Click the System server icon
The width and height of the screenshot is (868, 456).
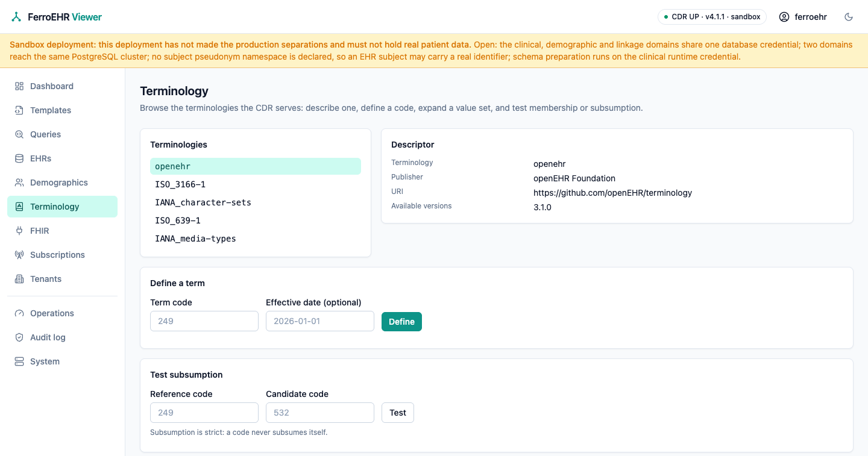pyautogui.click(x=19, y=361)
